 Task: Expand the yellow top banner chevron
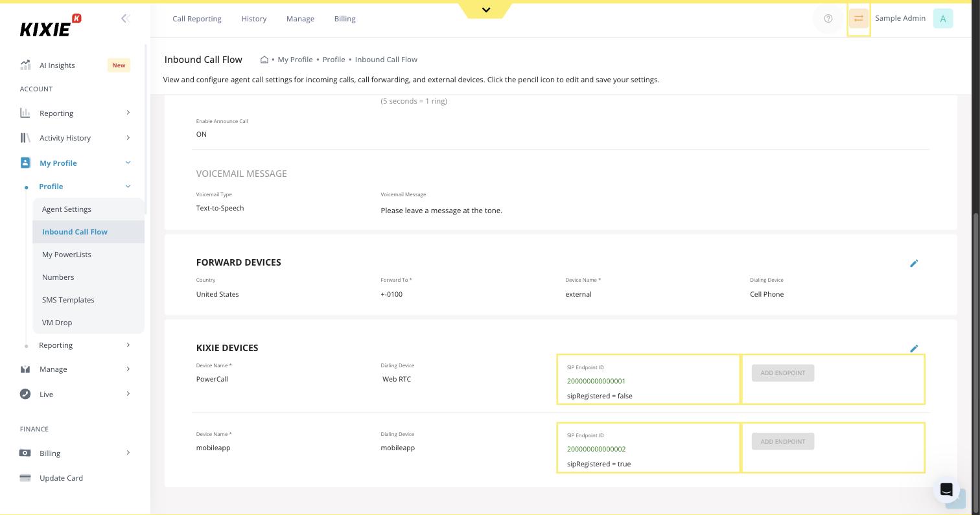[486, 10]
